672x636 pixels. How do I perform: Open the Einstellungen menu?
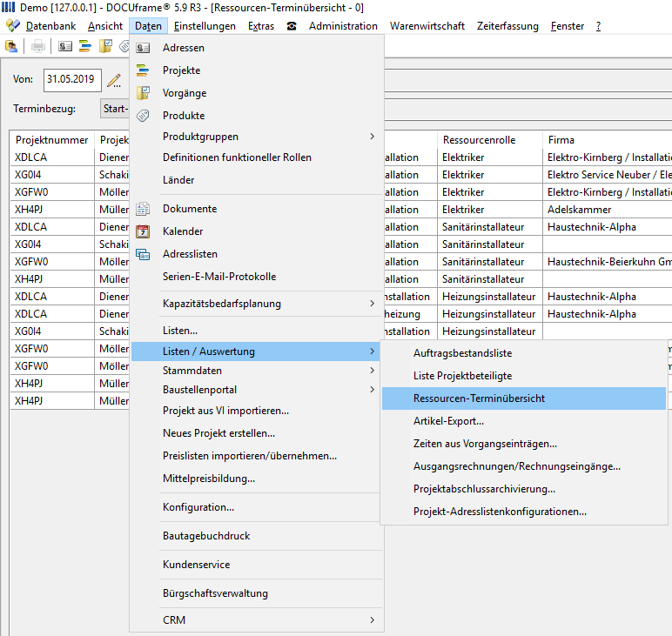(x=205, y=26)
